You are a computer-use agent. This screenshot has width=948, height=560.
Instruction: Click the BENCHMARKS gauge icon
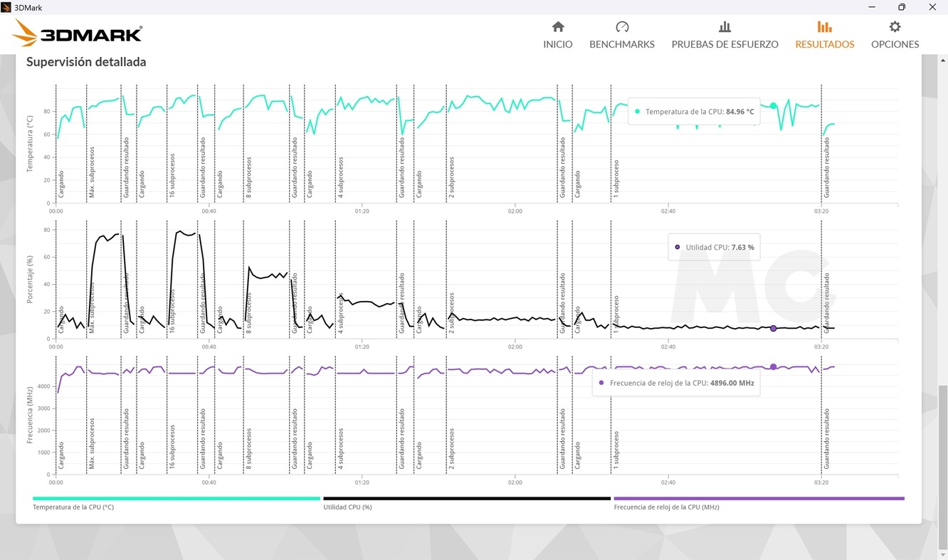click(x=622, y=27)
